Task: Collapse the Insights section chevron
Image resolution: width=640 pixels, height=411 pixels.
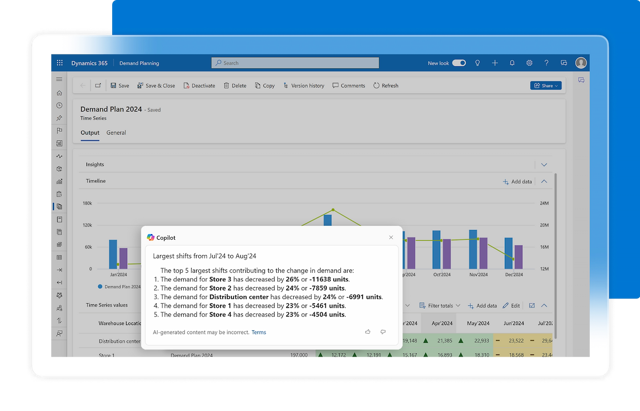Action: click(544, 164)
